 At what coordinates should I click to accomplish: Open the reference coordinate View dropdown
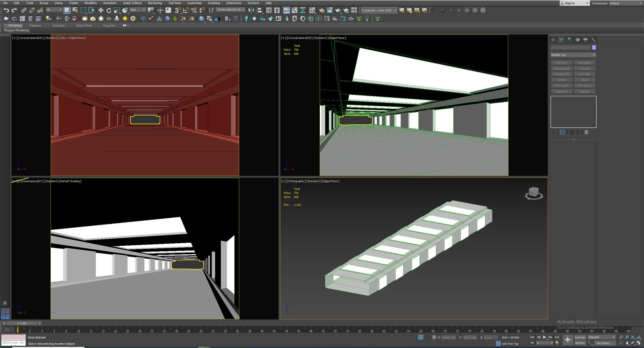[138, 10]
